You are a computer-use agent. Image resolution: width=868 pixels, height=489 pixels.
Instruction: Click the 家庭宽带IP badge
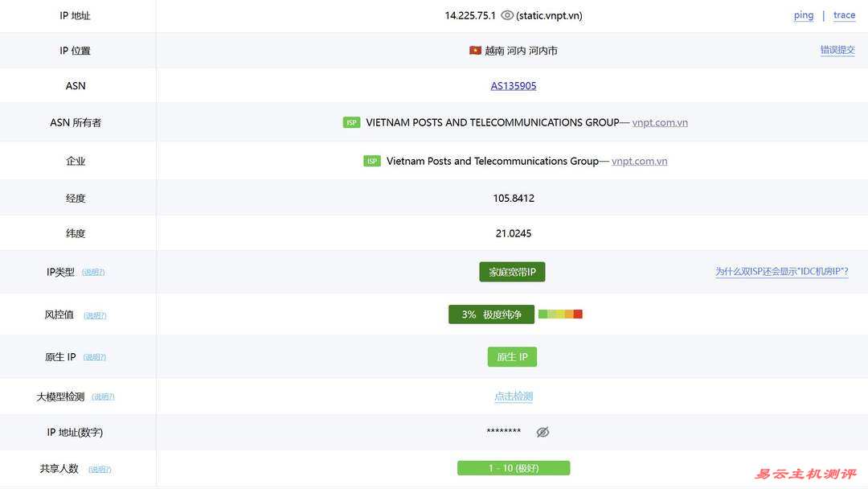click(512, 273)
